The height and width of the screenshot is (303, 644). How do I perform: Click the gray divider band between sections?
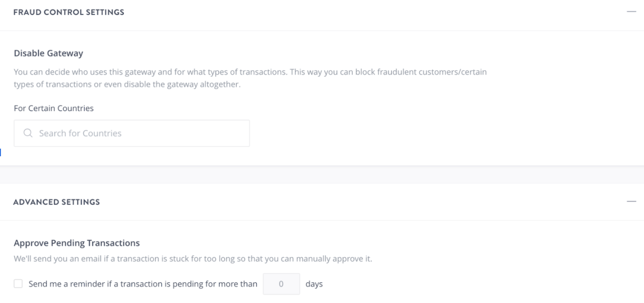(x=322, y=175)
